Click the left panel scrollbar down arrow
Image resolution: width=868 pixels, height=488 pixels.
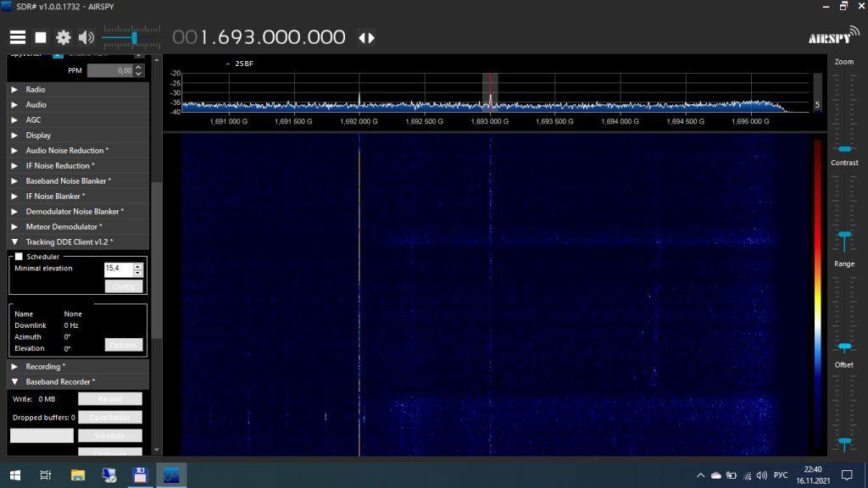coord(157,451)
